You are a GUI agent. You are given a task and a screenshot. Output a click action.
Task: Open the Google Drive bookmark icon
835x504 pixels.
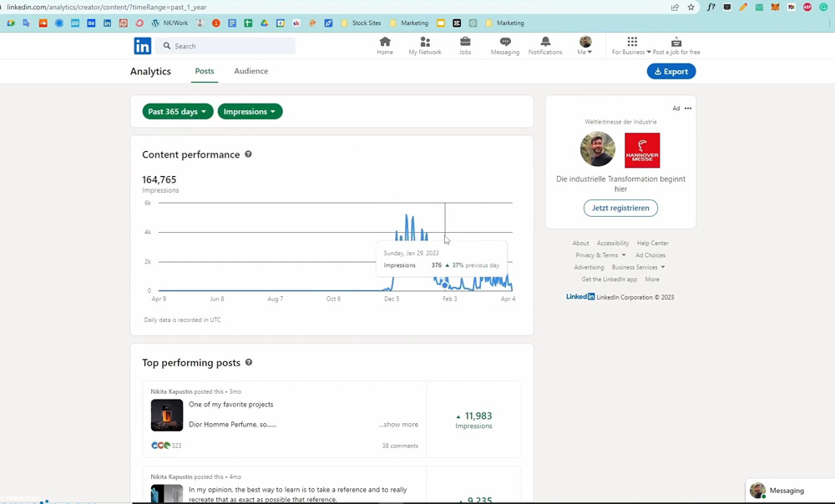click(x=264, y=23)
